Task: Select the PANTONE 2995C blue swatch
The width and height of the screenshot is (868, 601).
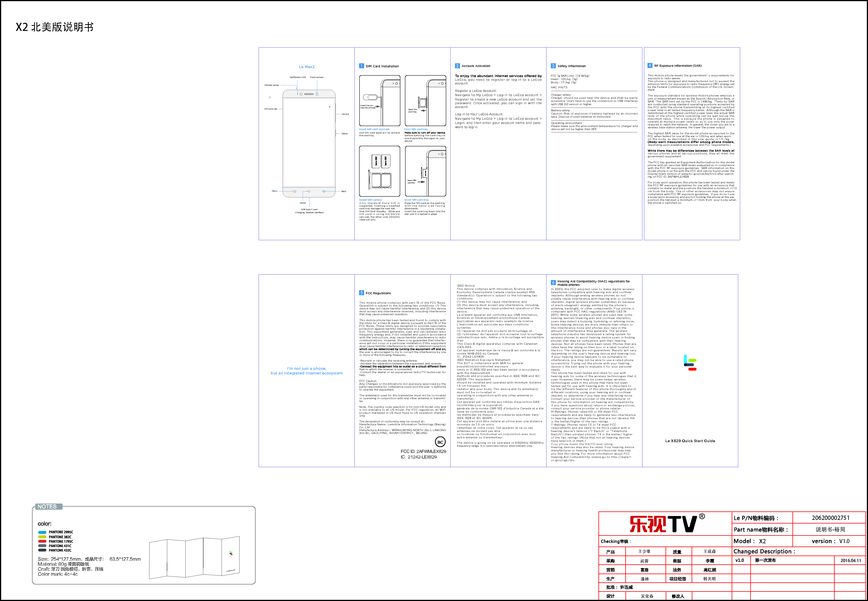Action: pos(42,533)
